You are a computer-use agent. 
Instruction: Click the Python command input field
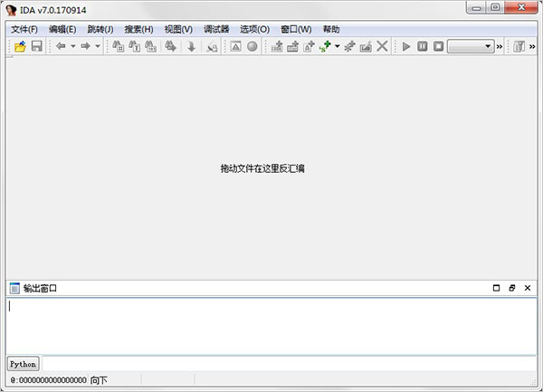pos(290,364)
